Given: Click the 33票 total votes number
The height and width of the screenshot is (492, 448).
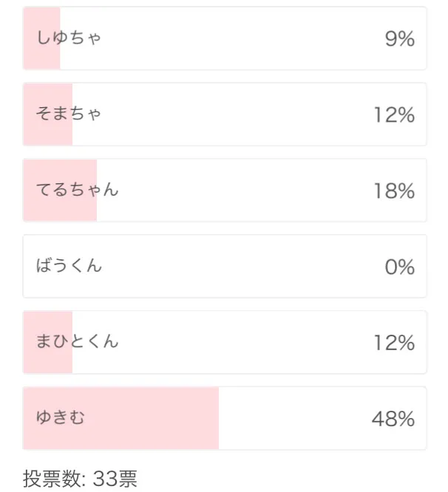Looking at the screenshot, I should point(115,479).
